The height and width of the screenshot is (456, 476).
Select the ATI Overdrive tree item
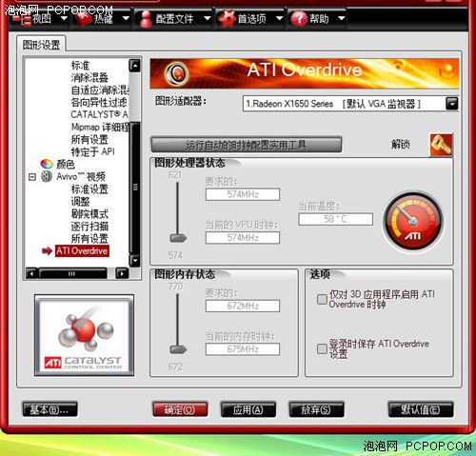click(82, 251)
